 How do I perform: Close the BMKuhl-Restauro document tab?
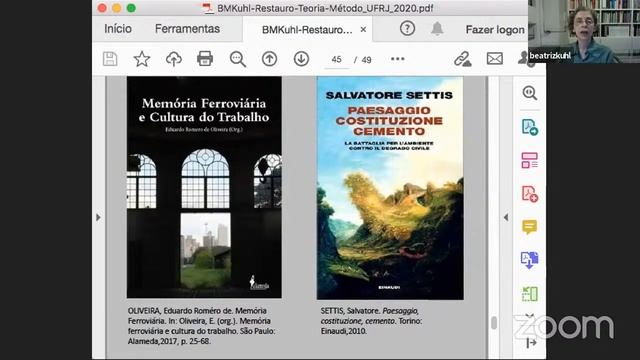363,30
